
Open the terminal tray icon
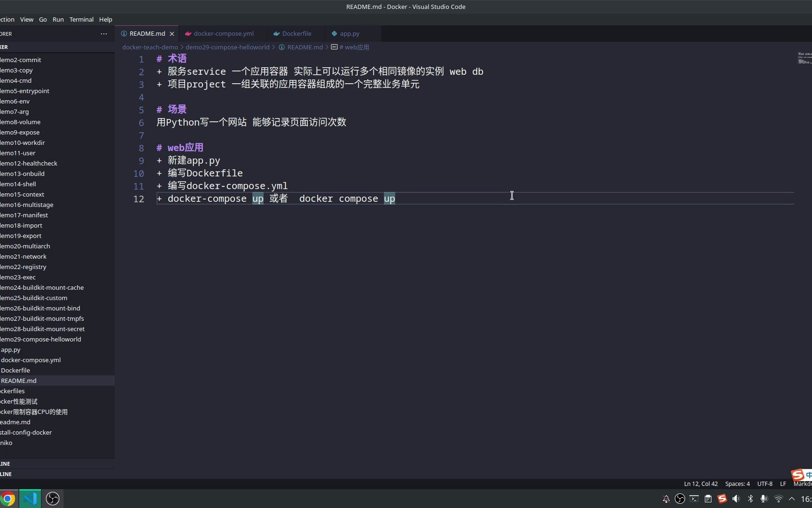coord(694,499)
